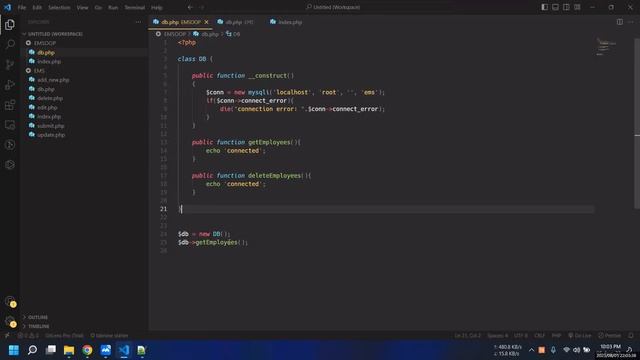Show hidden system tray icons chevron
Viewport: 640px width, 360px height.
pos(531,350)
